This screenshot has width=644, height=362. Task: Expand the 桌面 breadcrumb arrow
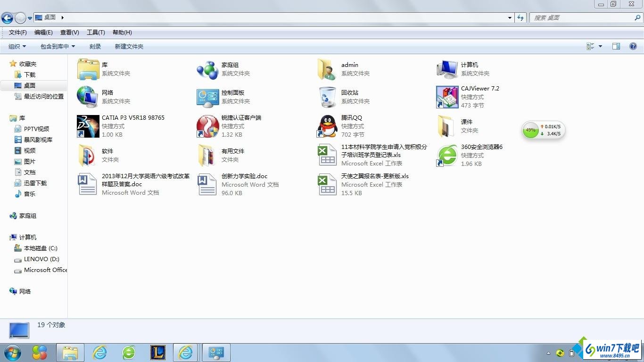[62, 17]
